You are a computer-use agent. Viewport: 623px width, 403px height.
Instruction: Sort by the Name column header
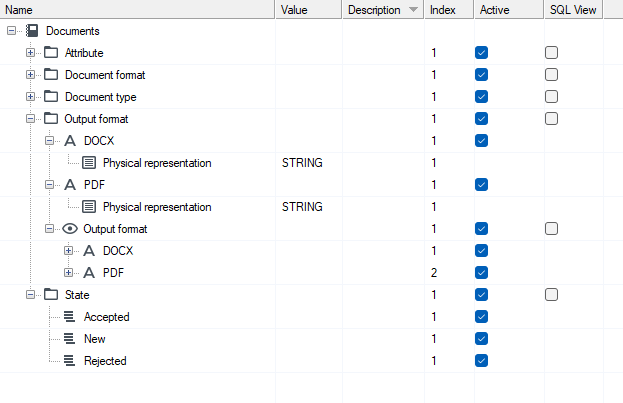click(x=137, y=10)
